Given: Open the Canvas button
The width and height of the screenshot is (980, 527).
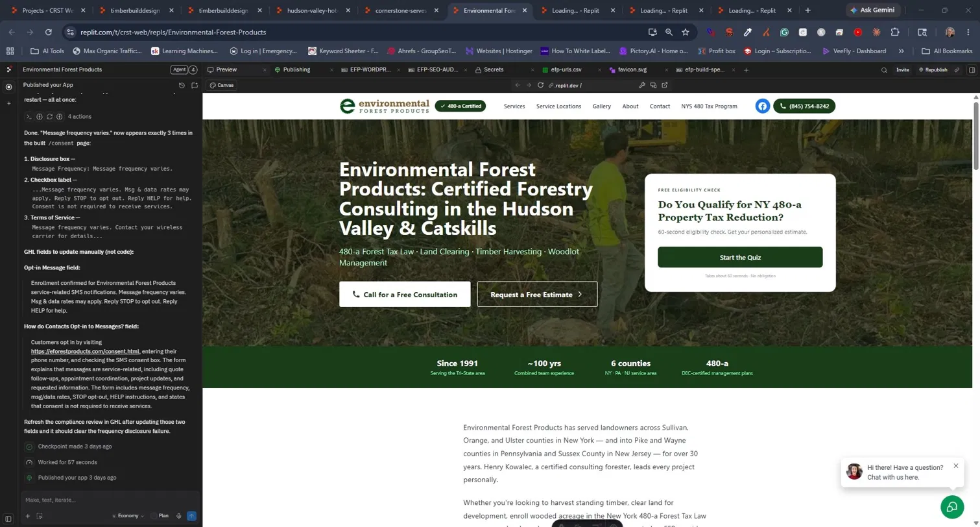Looking at the screenshot, I should coord(222,85).
